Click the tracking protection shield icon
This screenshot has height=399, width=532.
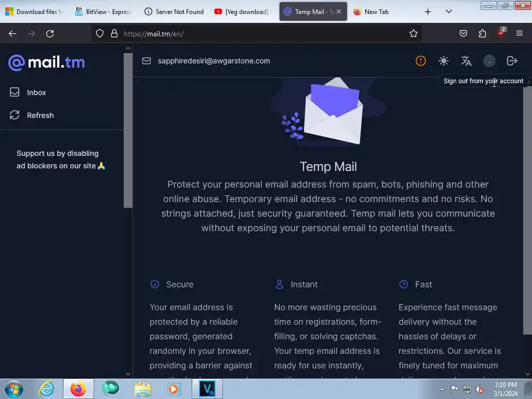[99, 33]
